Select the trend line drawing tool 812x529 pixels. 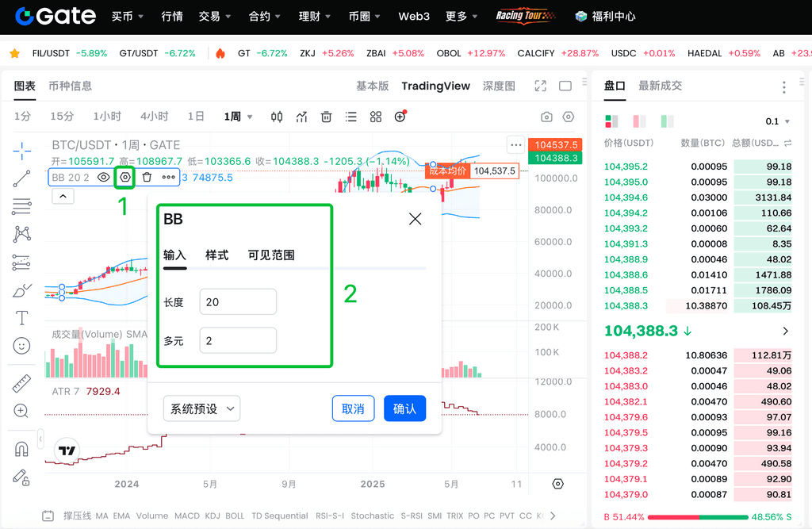[22, 178]
